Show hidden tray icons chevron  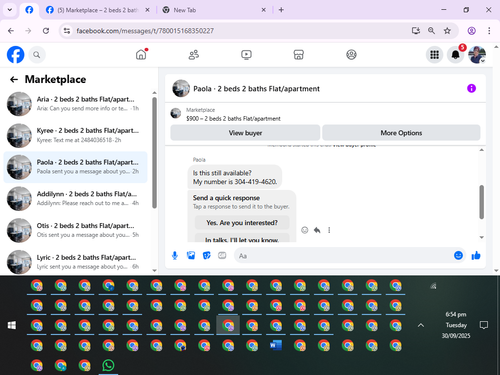421,325
